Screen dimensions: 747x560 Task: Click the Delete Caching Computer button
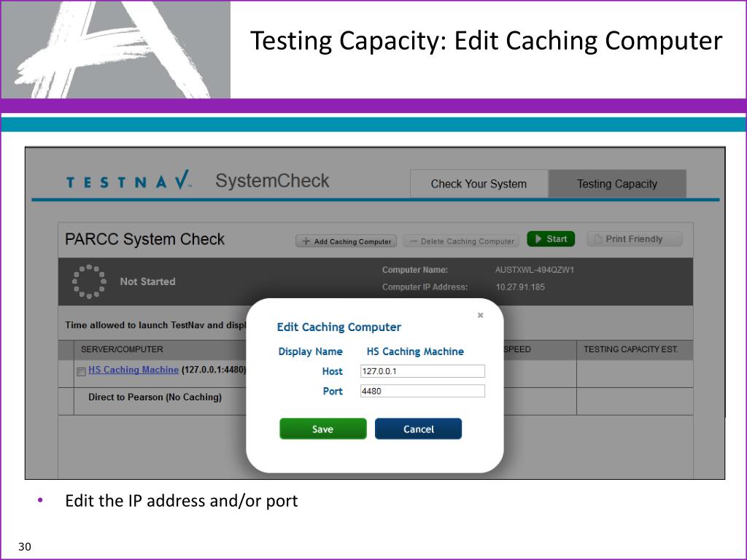[462, 241]
